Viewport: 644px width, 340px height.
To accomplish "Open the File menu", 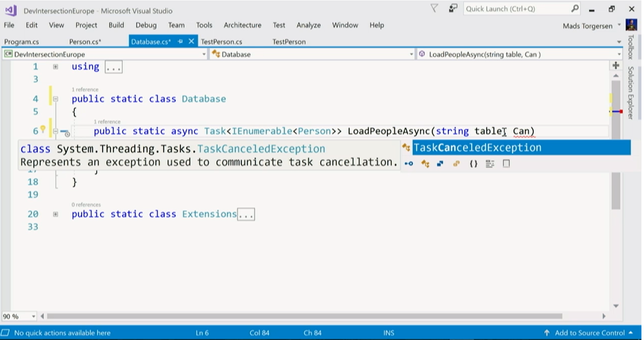I will click(9, 25).
